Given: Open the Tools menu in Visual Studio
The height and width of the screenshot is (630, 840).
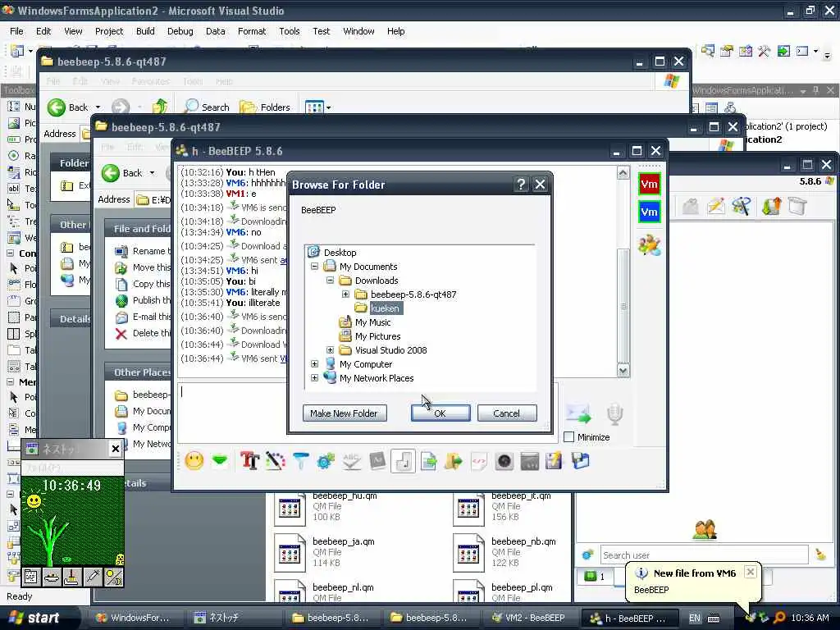Looking at the screenshot, I should click(x=290, y=31).
